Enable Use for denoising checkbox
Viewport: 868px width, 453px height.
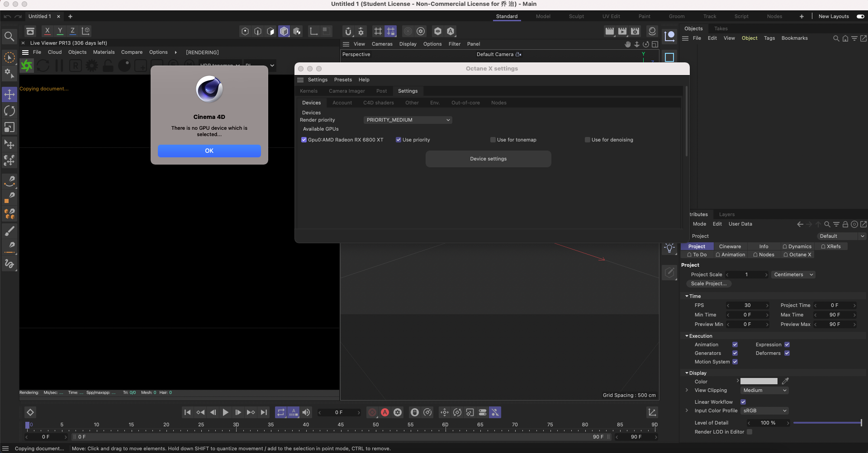click(588, 140)
